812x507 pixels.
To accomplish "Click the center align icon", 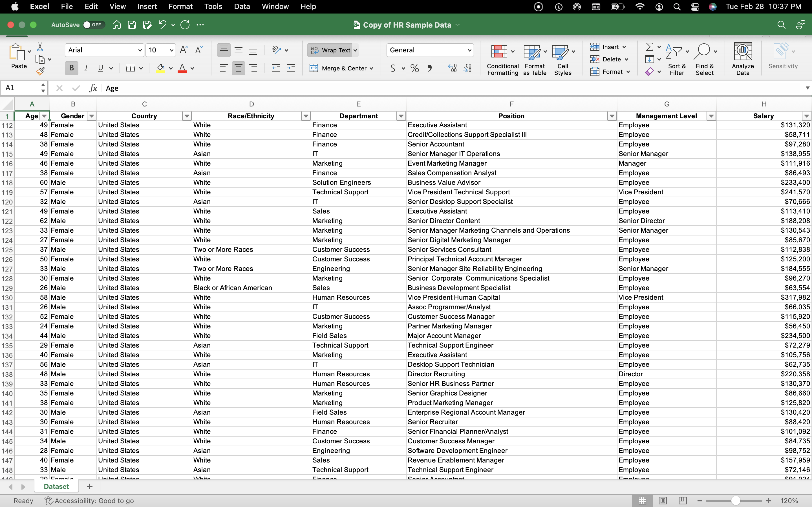I will (x=238, y=68).
